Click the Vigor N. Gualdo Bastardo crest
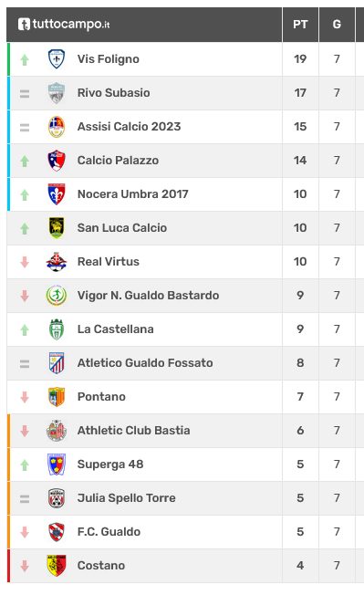 pos(57,296)
